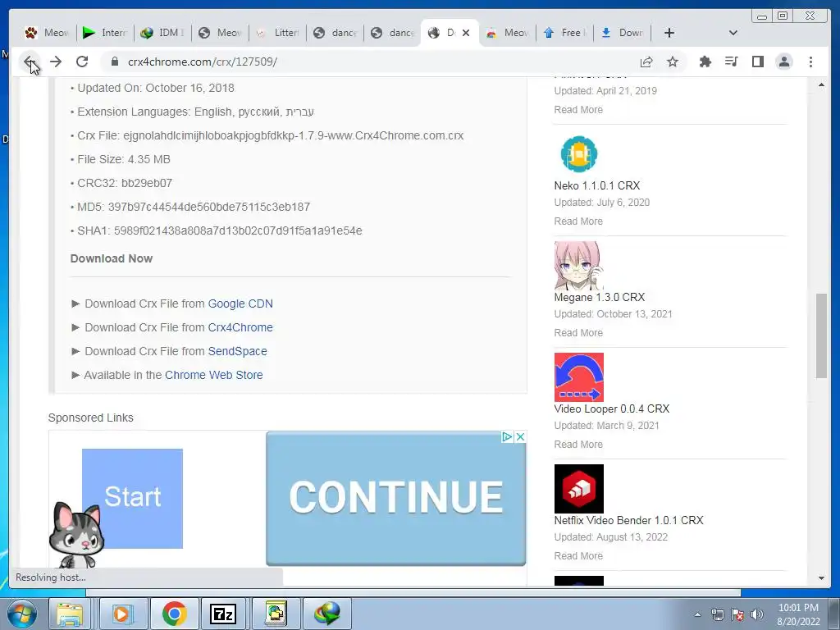Close the active crx4chrome tab
Screen dimensions: 840x630
pyautogui.click(x=466, y=33)
